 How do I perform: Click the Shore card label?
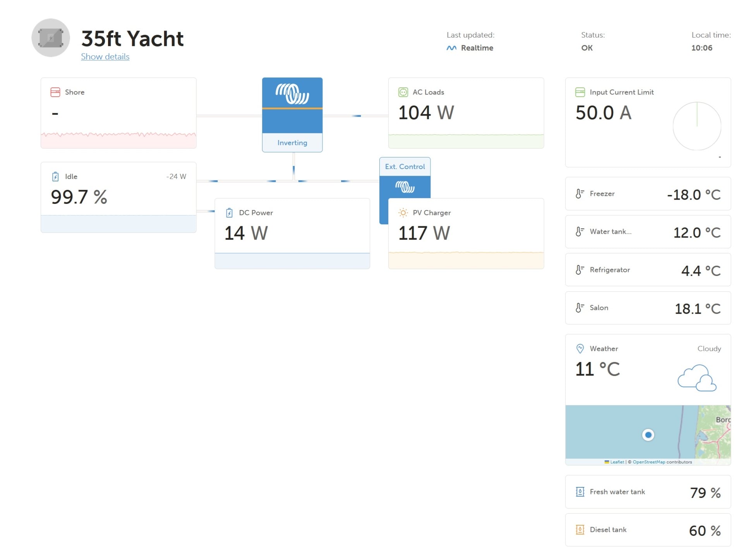[75, 92]
